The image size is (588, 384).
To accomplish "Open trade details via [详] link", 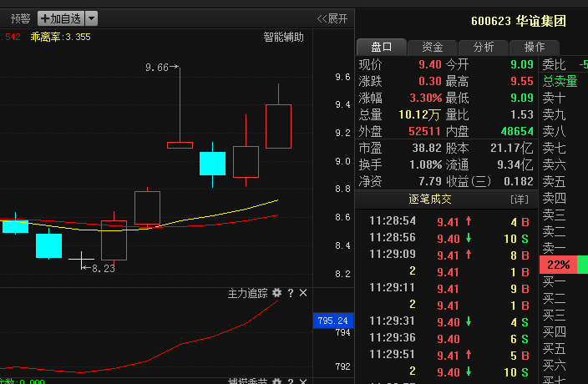I will tap(520, 200).
